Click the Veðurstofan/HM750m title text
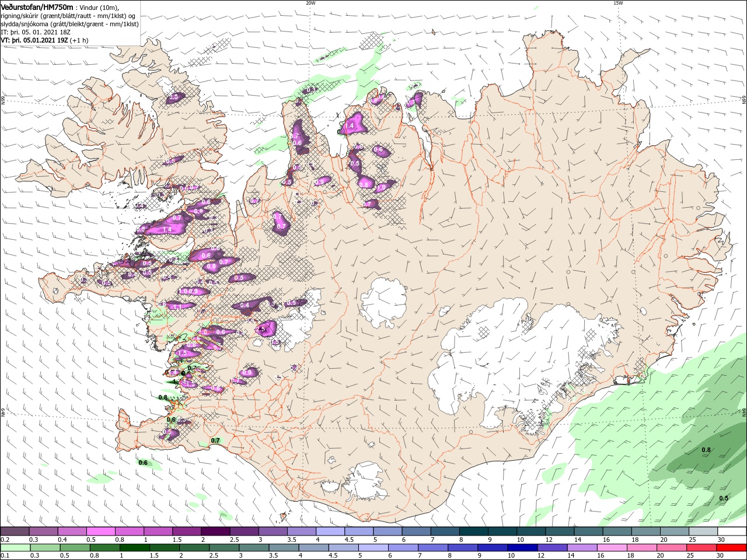Viewport: 747px width, 560px height. click(x=37, y=6)
